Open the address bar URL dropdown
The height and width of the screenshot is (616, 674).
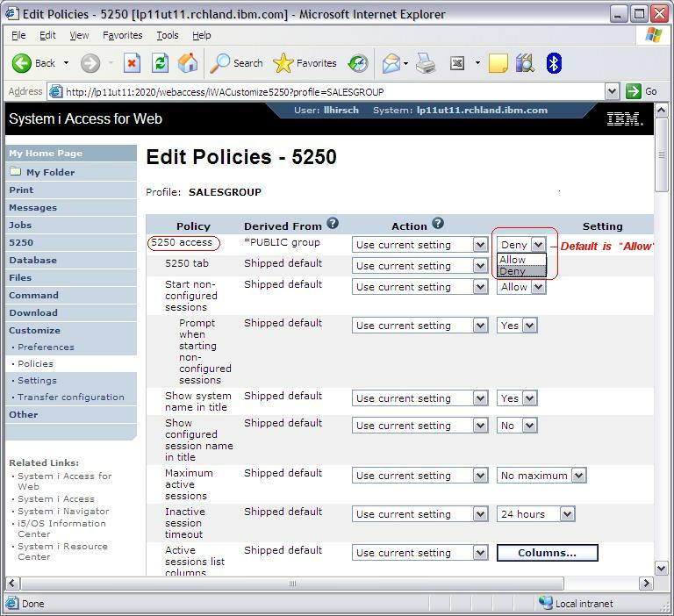pos(612,91)
